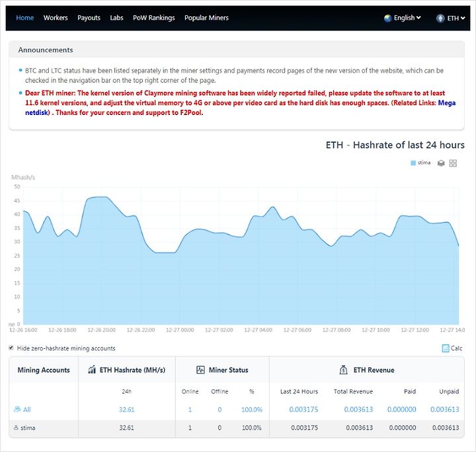
Task: Expand the ETH currency dropdown
Action: pyautogui.click(x=456, y=19)
